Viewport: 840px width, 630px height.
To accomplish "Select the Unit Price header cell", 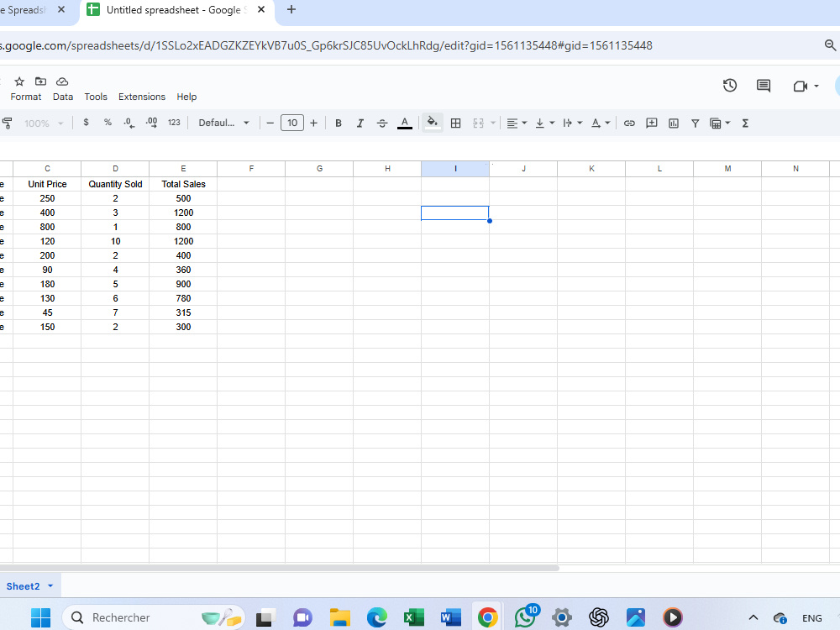I will pyautogui.click(x=47, y=184).
